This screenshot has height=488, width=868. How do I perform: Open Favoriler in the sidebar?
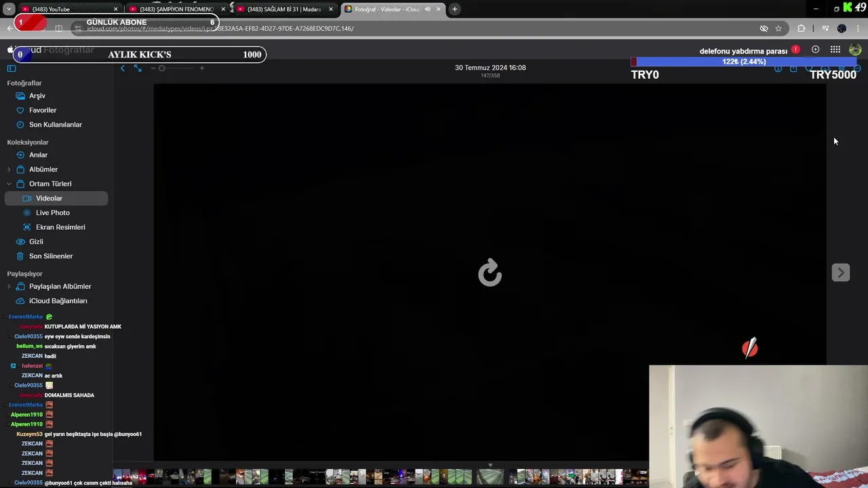coord(43,110)
